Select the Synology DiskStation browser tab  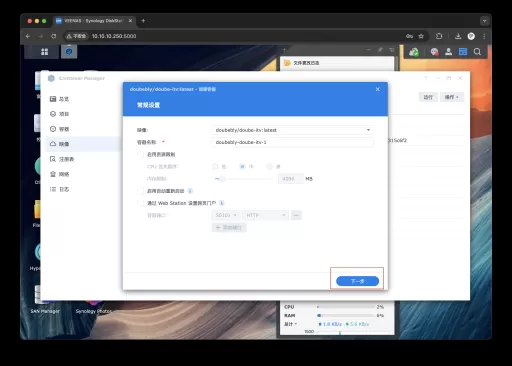click(94, 21)
